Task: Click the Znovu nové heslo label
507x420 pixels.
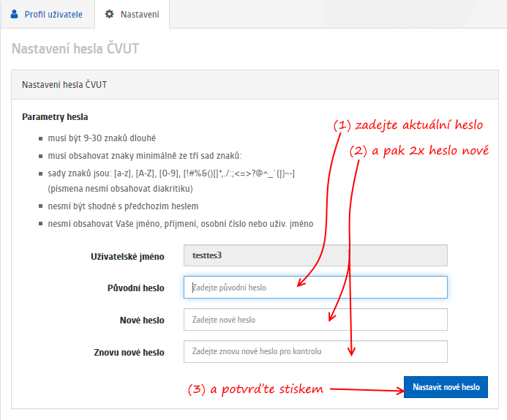Action: pos(129,353)
